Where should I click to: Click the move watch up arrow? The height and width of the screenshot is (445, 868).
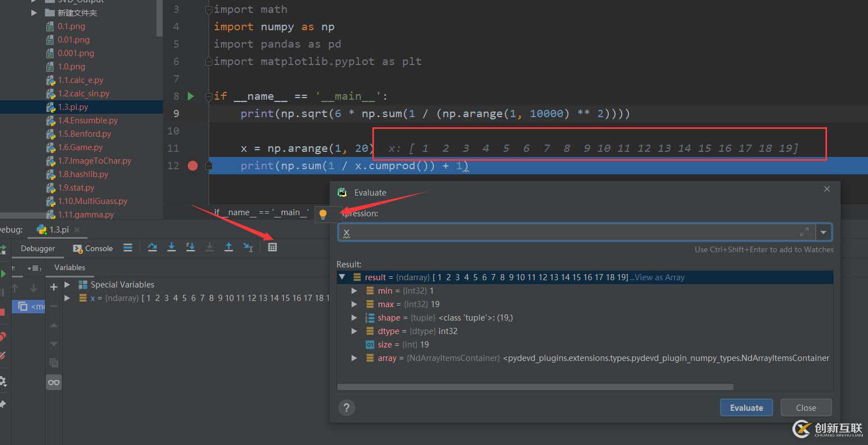(x=54, y=325)
